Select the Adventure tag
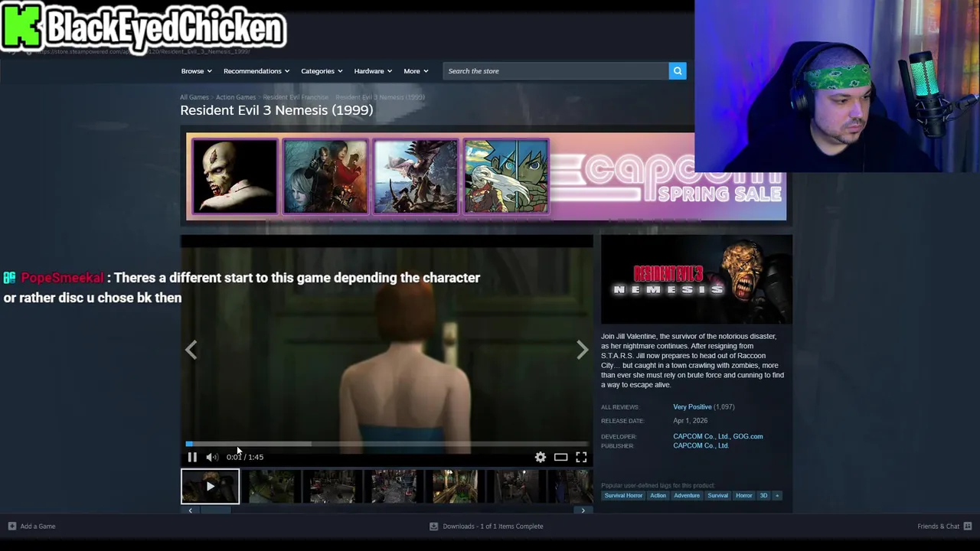Viewport: 980px width, 551px height. coord(687,495)
